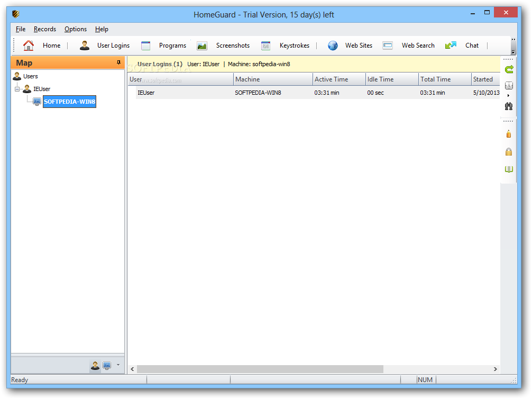Sort by Total Time column header

pos(445,79)
